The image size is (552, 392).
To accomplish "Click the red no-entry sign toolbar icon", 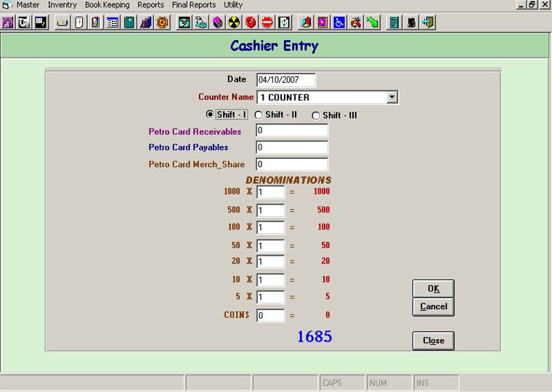I will tap(267, 23).
